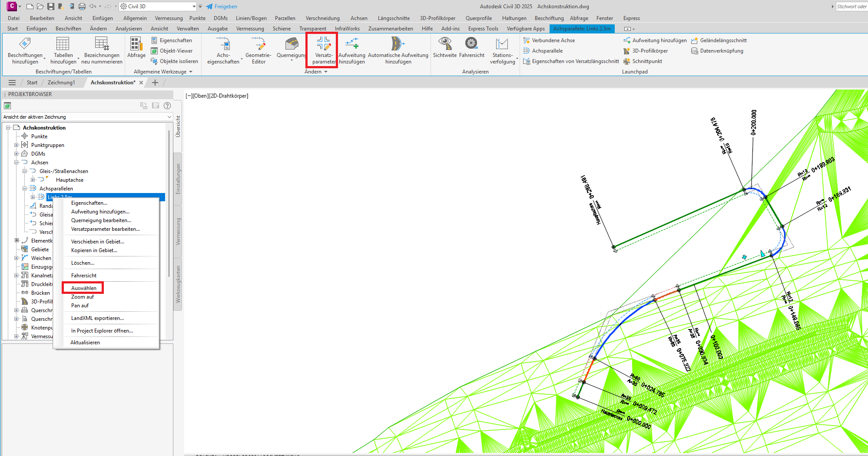
Task: Create a new drawing from Quick Access toolbar
Action: (30, 7)
